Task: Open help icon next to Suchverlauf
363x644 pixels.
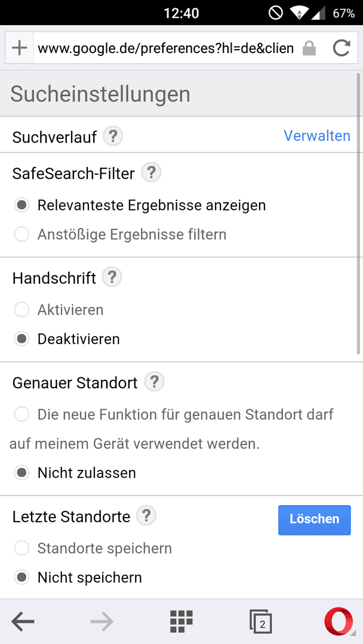Action: click(x=113, y=137)
